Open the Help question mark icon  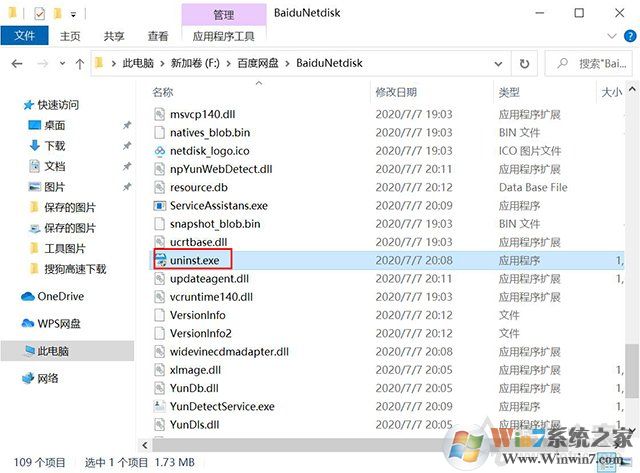click(630, 36)
